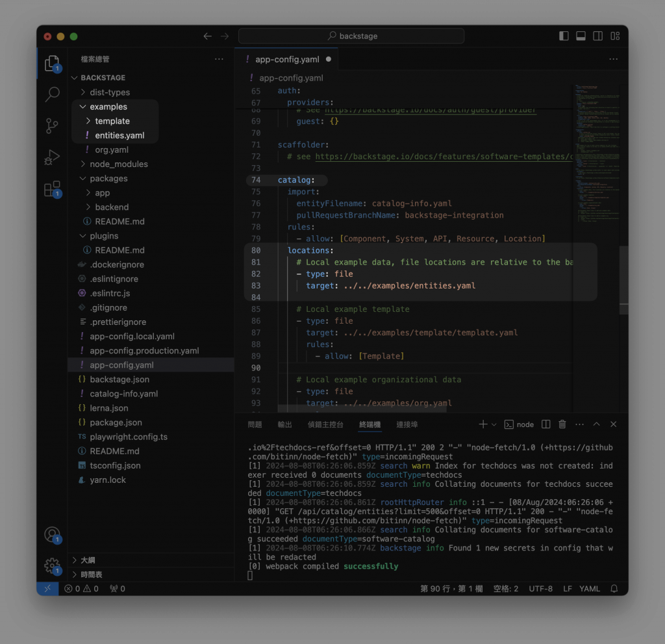This screenshot has width=665, height=644.
Task: Open forwarded ports indicator in status bar
Action: [118, 588]
